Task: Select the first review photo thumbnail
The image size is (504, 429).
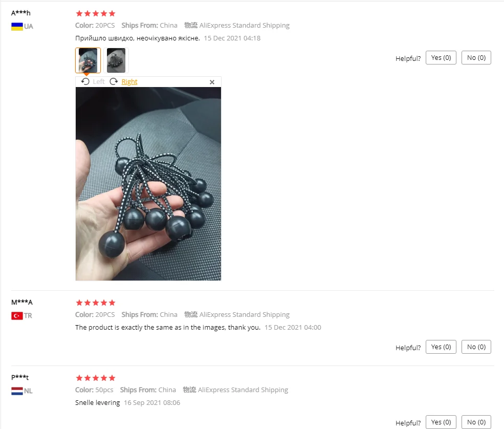Action: pyautogui.click(x=88, y=60)
